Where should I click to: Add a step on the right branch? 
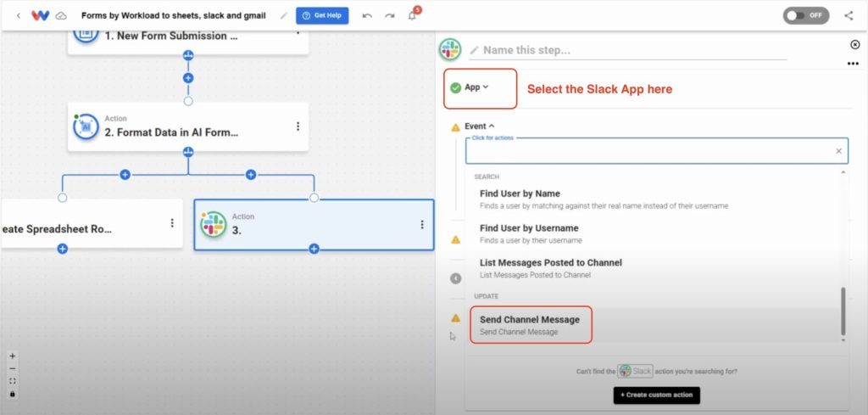pyautogui.click(x=251, y=175)
